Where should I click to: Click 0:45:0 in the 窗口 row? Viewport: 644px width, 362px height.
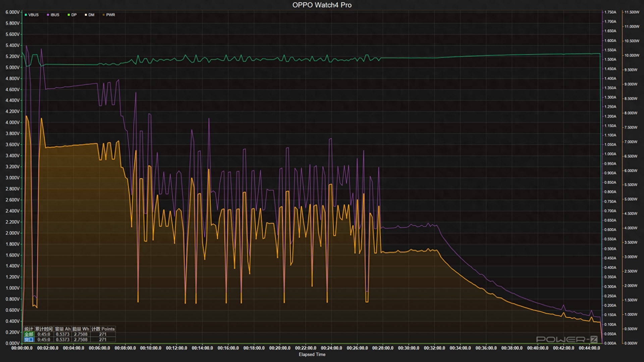click(x=44, y=340)
